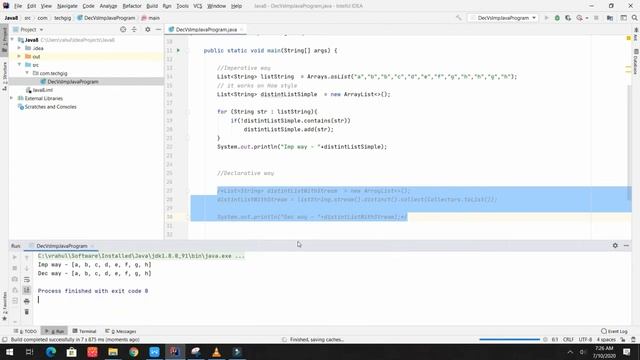This screenshot has height=360, width=640.
Task: Open the TODO tool window button
Action: tap(25, 331)
